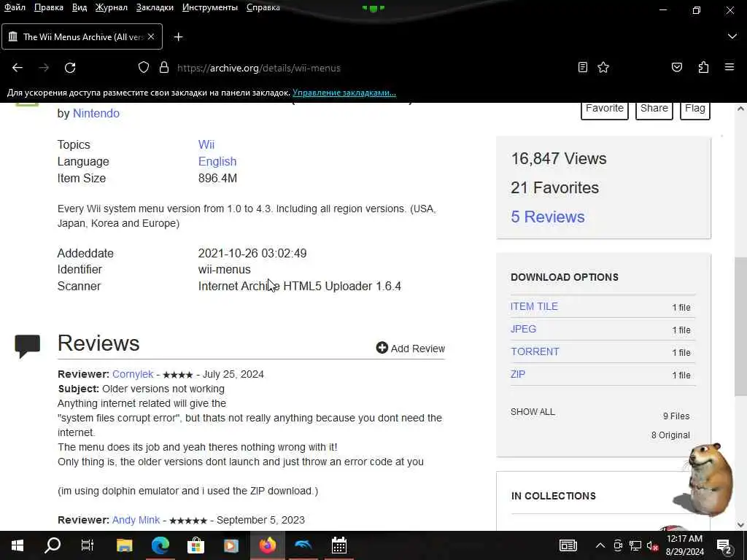Viewport: 747px width, 560px height.
Task: Open the Nintendo creator link
Action: point(96,113)
